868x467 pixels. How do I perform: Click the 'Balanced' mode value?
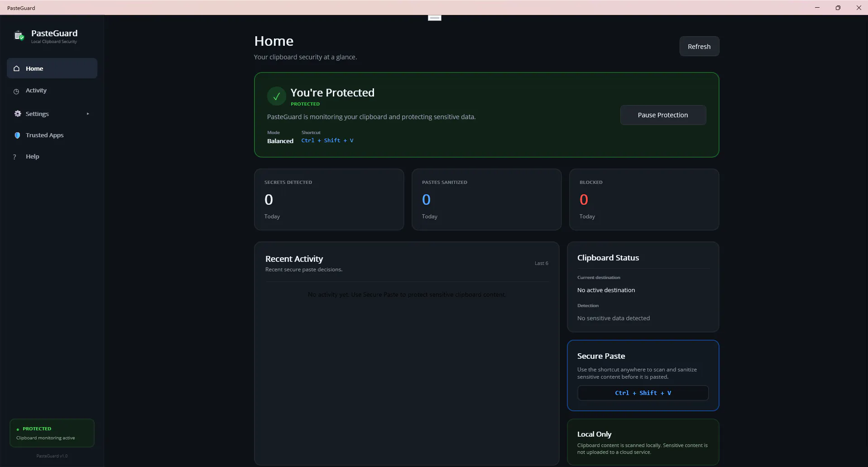(x=280, y=141)
